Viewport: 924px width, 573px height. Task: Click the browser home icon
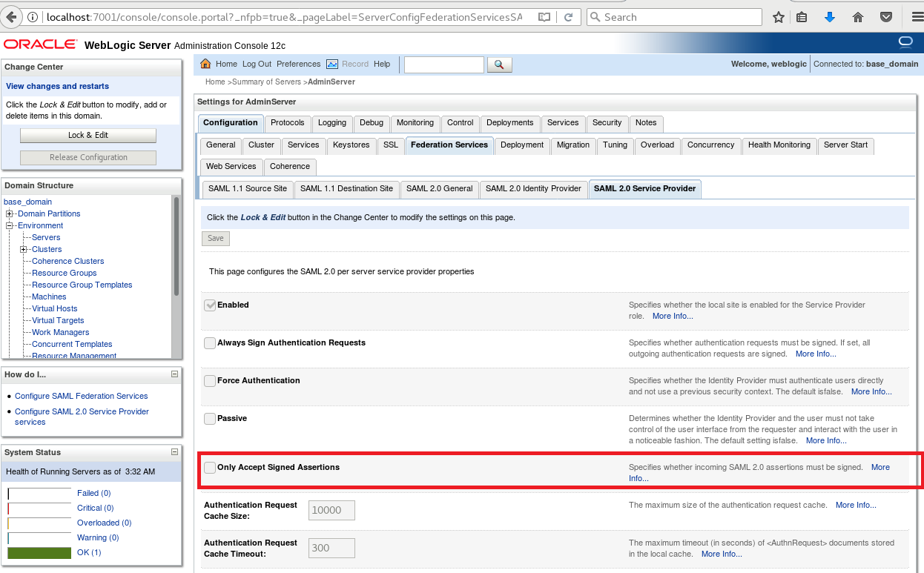pyautogui.click(x=856, y=16)
